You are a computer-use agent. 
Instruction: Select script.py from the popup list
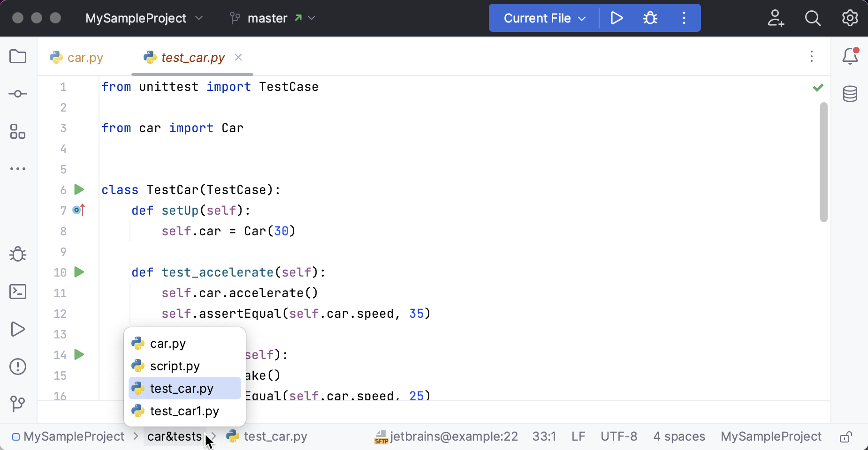[x=175, y=366]
